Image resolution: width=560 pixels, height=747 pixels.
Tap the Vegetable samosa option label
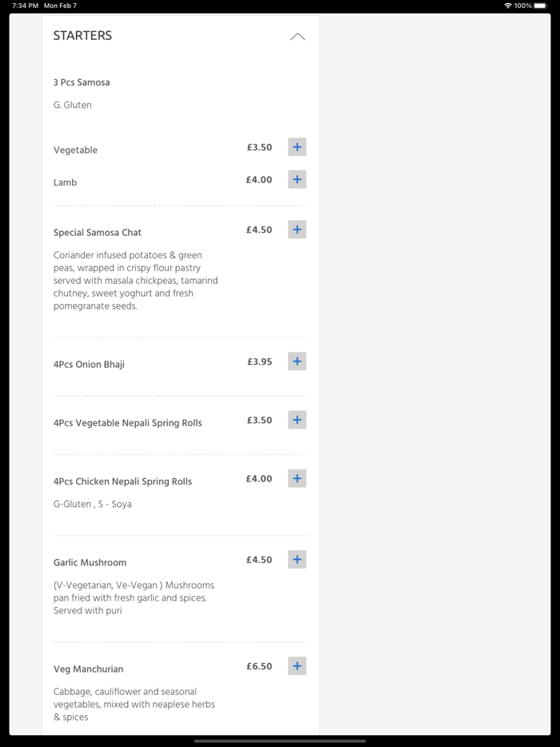pos(75,150)
